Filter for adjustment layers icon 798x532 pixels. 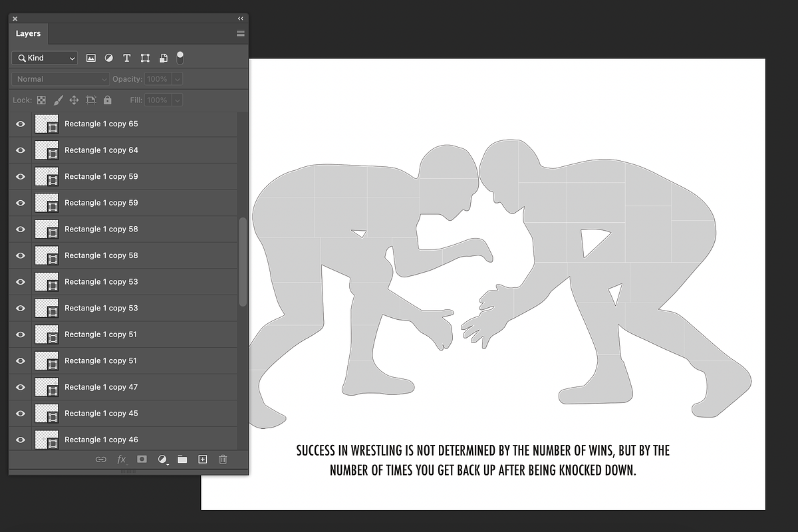coord(109,58)
